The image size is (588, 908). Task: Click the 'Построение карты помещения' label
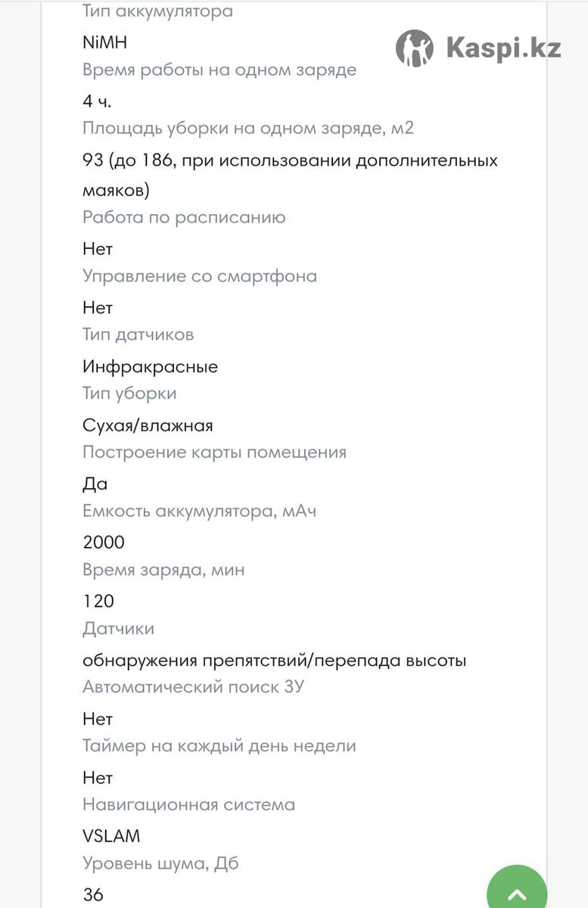(214, 452)
